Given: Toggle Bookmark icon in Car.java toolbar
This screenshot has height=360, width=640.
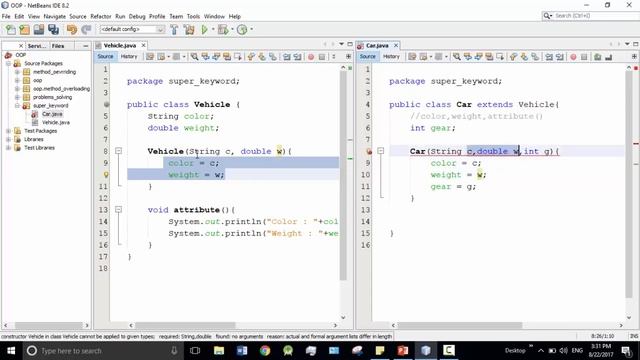Looking at the screenshot, I should click(x=535, y=57).
